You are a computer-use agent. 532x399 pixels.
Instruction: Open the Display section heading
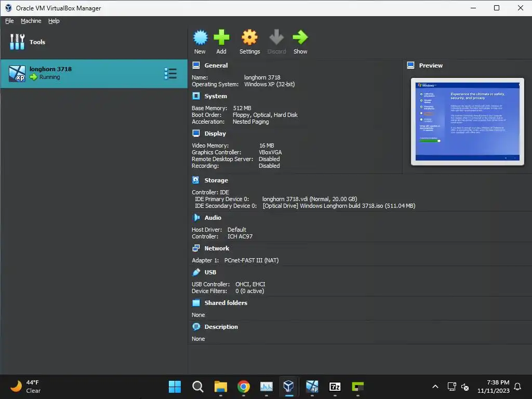[215, 134]
